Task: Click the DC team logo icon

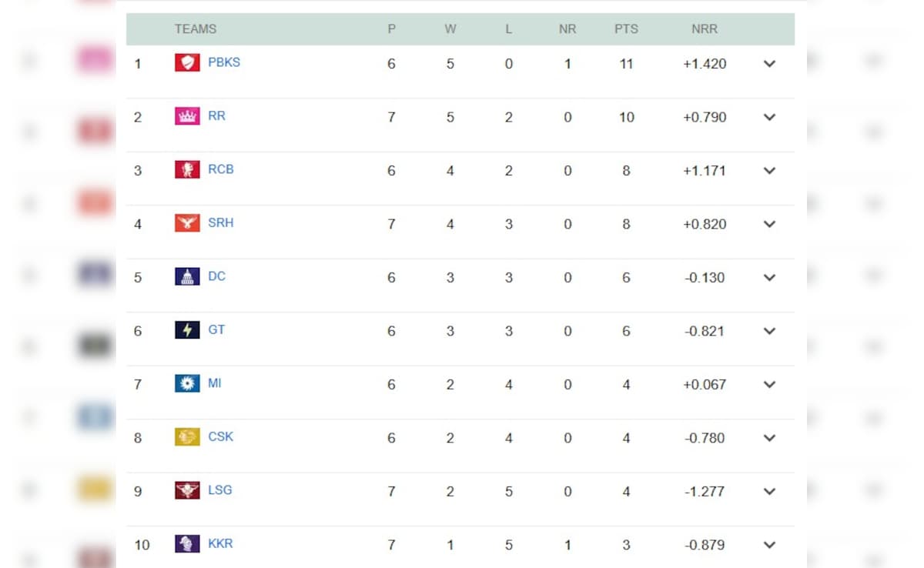Action: pyautogui.click(x=187, y=276)
